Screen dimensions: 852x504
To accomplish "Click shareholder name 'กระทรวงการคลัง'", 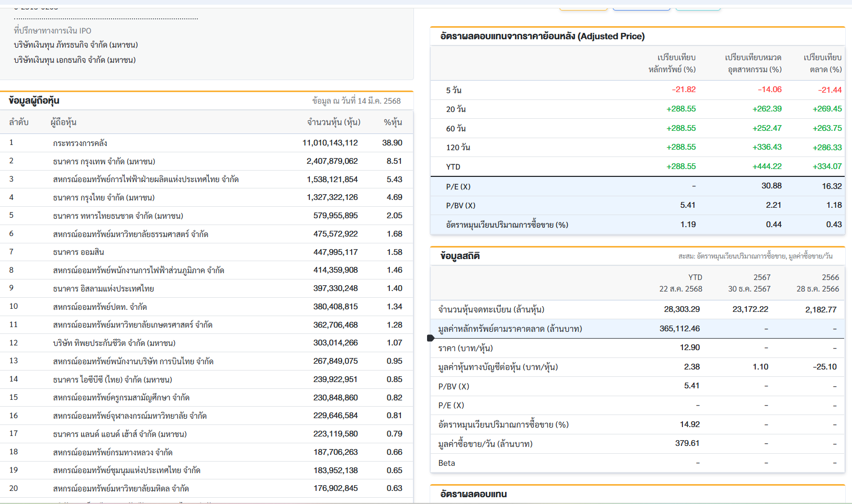I will [x=80, y=143].
